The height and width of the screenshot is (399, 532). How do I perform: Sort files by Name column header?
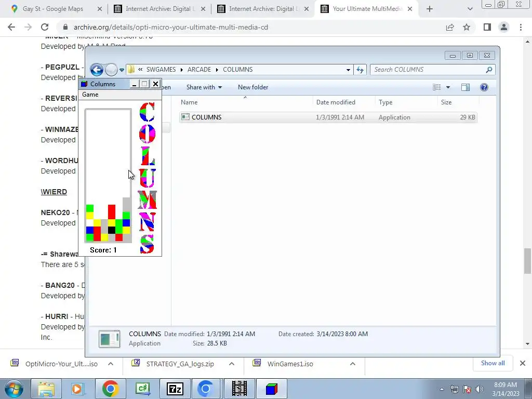click(x=245, y=102)
